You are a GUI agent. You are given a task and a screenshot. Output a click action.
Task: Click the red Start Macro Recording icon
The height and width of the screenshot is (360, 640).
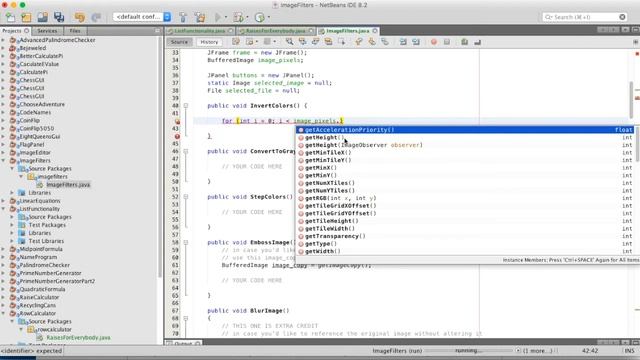coord(434,42)
